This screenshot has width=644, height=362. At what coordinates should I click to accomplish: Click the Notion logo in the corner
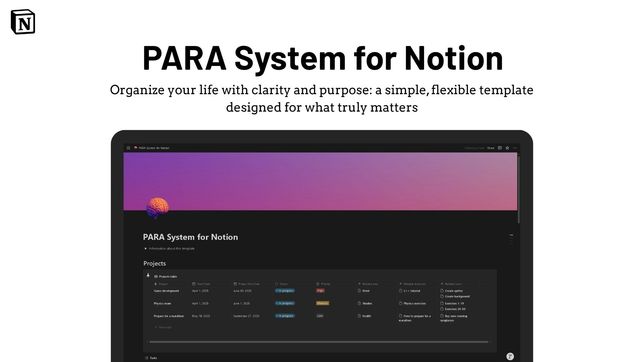click(23, 22)
